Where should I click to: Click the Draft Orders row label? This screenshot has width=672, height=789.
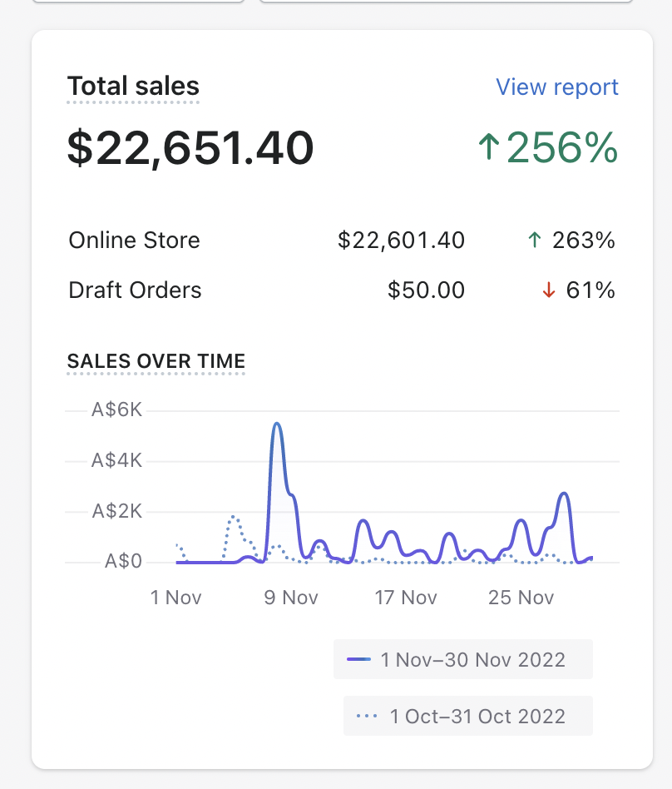(135, 290)
